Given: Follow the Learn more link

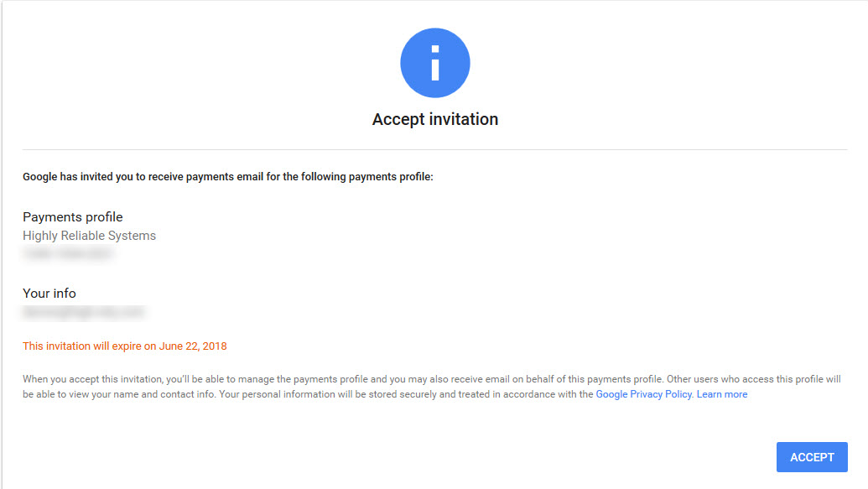Looking at the screenshot, I should [722, 394].
